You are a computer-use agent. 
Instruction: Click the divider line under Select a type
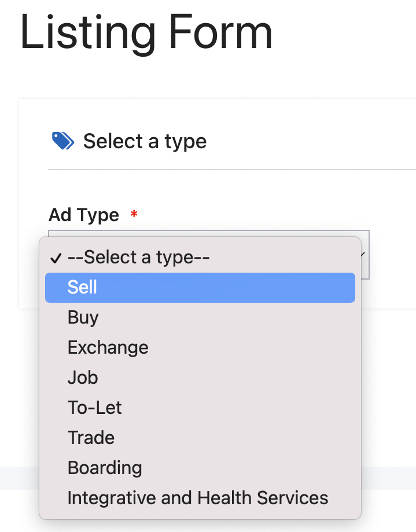[231, 170]
